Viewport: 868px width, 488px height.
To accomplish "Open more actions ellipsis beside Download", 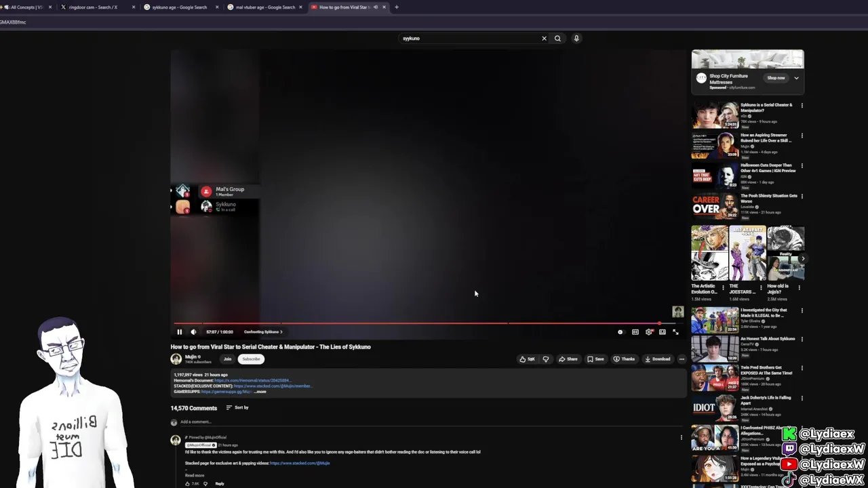I will point(682,359).
